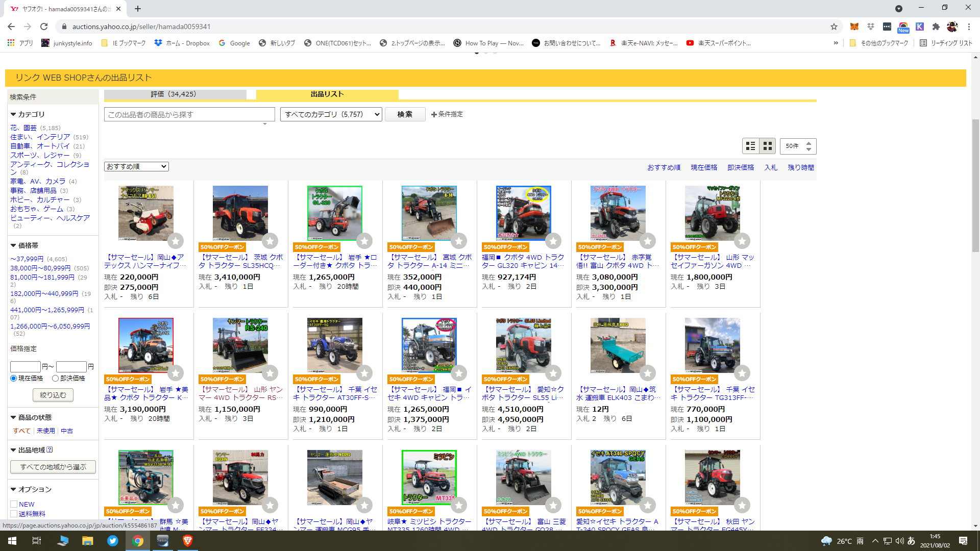Add RX-651 hammer knife mower to watchlist star
Image resolution: width=980 pixels, height=551 pixels.
coord(176,241)
